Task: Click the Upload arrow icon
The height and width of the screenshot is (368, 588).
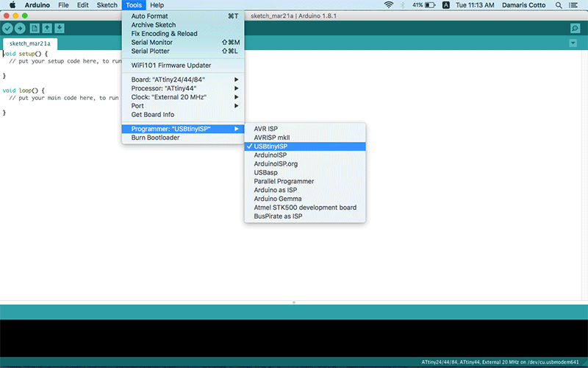Action: [x=20, y=28]
